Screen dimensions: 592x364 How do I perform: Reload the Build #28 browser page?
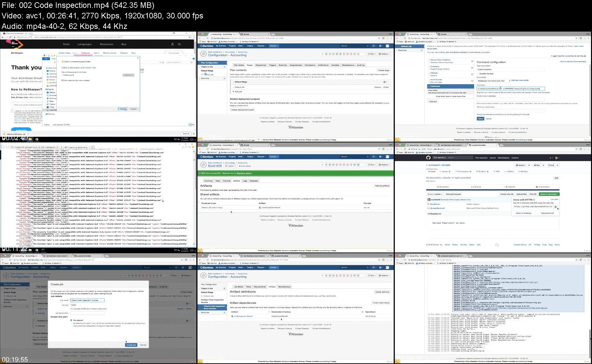tap(208, 149)
